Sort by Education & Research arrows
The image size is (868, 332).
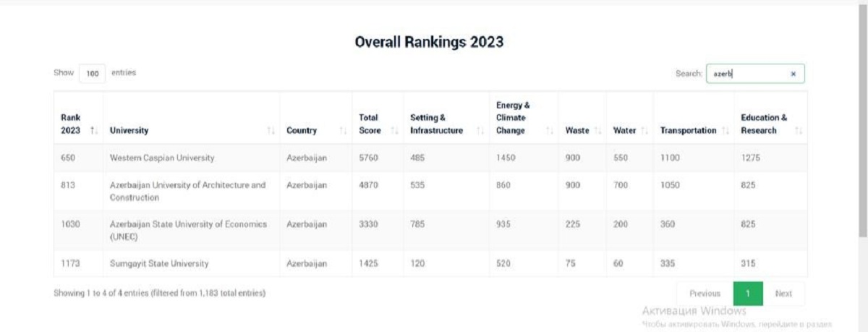coord(799,131)
